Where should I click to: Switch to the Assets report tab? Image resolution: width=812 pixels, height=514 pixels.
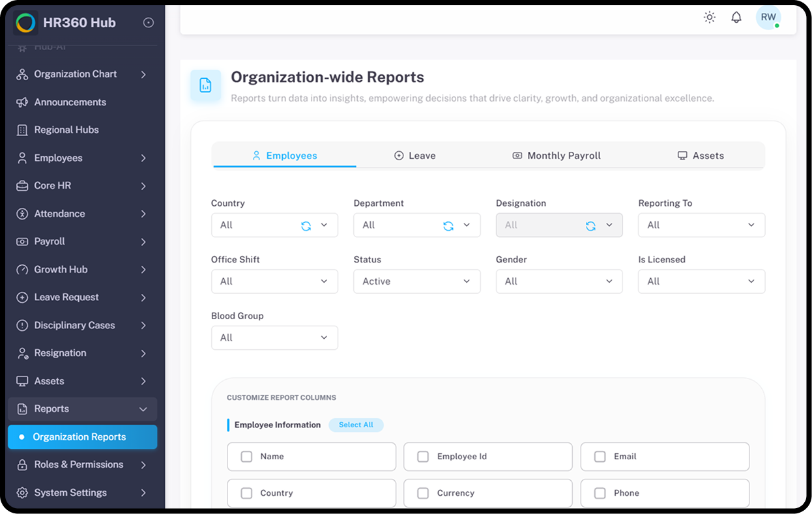click(701, 156)
